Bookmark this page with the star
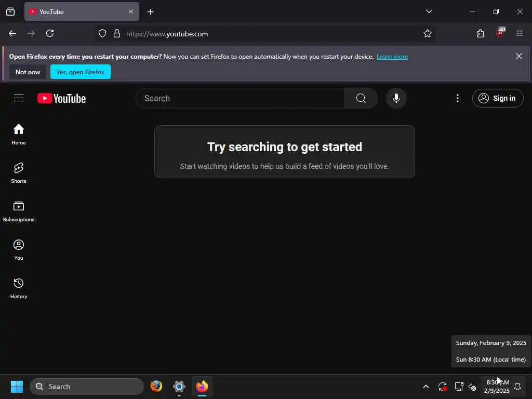This screenshot has height=399, width=532. pyautogui.click(x=428, y=34)
